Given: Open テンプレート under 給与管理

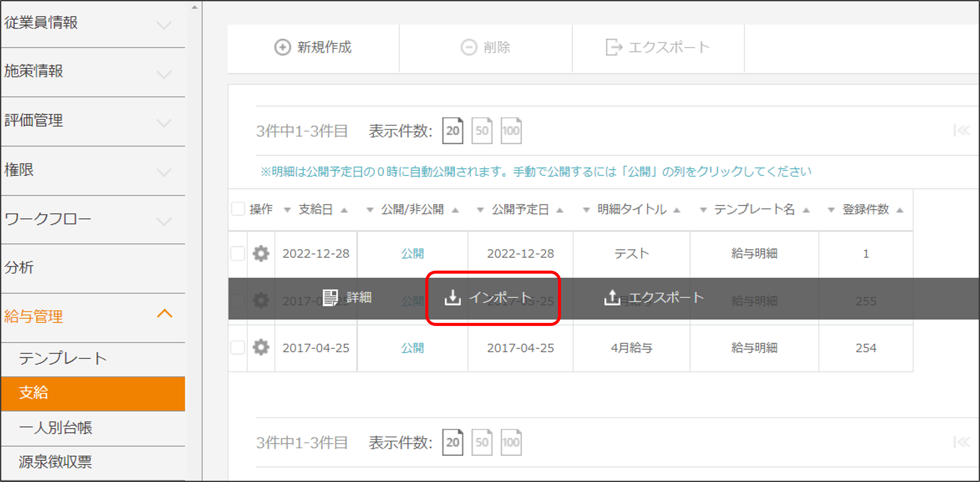Looking at the screenshot, I should pyautogui.click(x=63, y=359).
